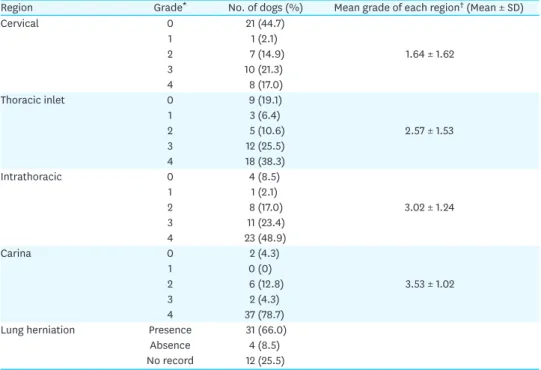Click the value 7 (14.9)
Viewport: 541px width, 370px height.
(267, 54)
